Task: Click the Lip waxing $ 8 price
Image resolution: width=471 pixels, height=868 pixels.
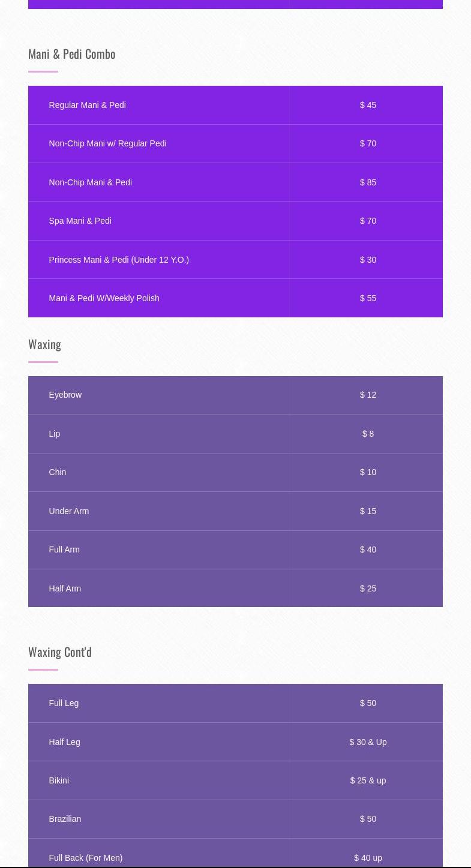Action: click(368, 434)
